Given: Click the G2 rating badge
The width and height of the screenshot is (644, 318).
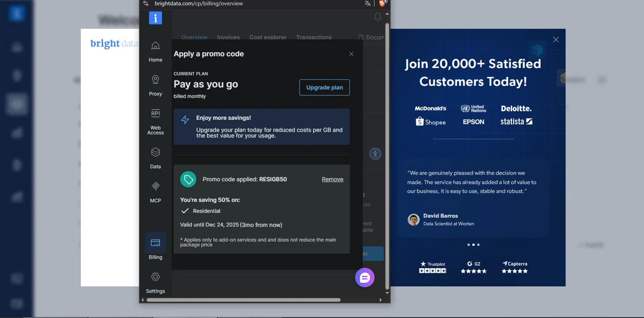Looking at the screenshot, I should [x=474, y=267].
